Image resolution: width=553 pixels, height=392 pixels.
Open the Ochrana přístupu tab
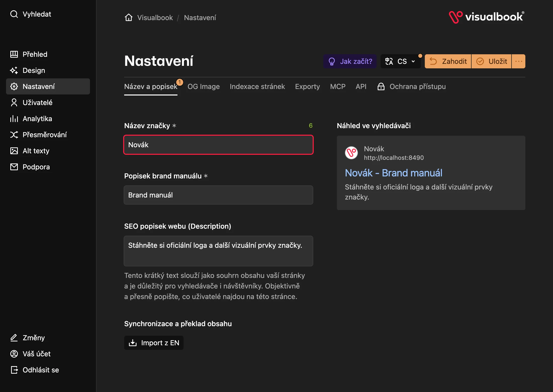tap(411, 86)
